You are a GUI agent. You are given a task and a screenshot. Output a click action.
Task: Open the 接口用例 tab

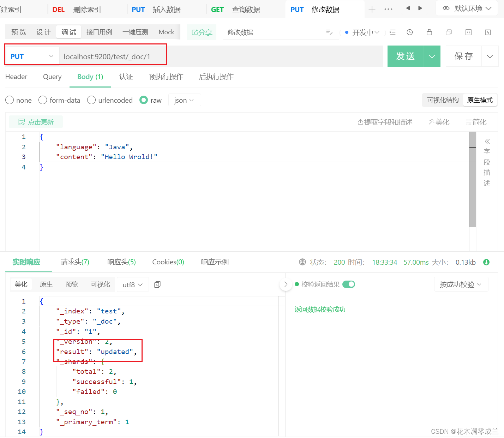click(x=99, y=32)
